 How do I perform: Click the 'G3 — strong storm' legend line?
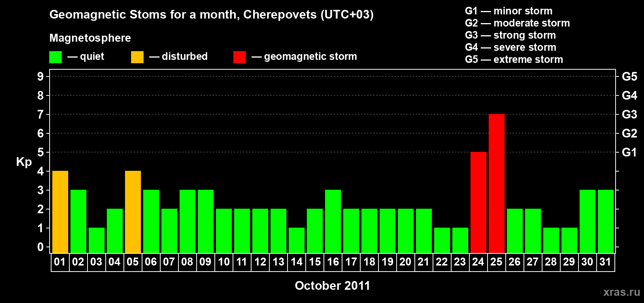511,35
